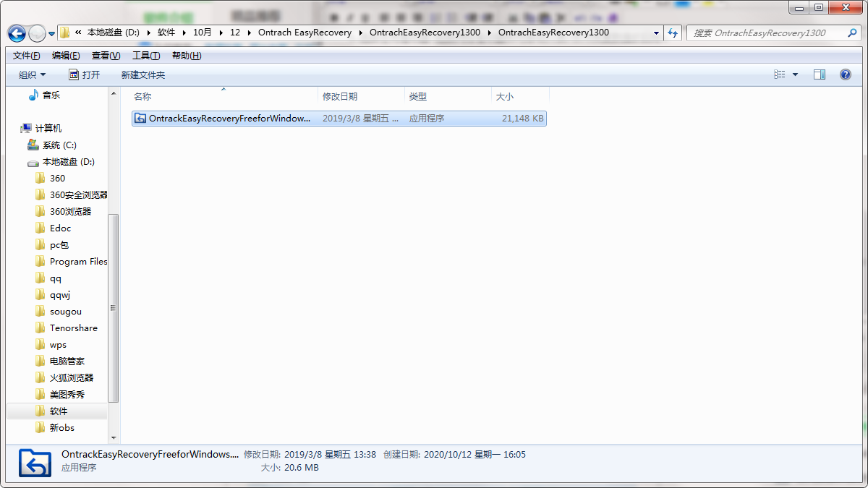868x488 pixels.
Task: Sort by 大小 column header
Action: [520, 96]
